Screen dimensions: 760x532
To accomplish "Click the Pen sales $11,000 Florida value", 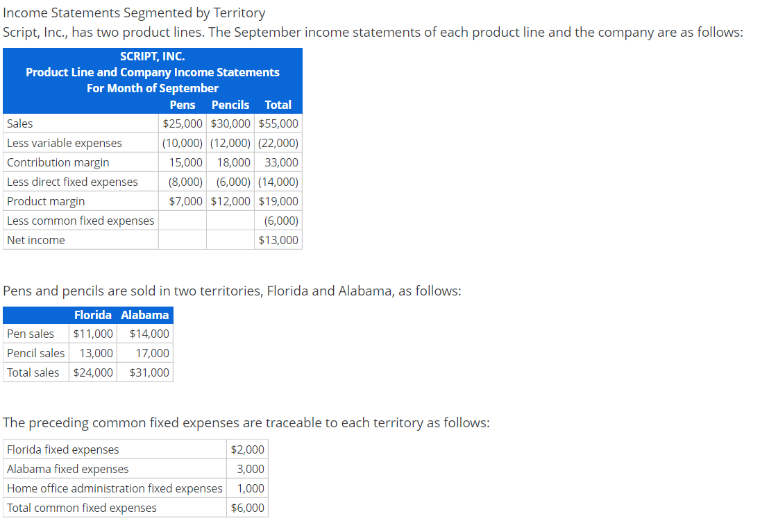I will click(93, 334).
